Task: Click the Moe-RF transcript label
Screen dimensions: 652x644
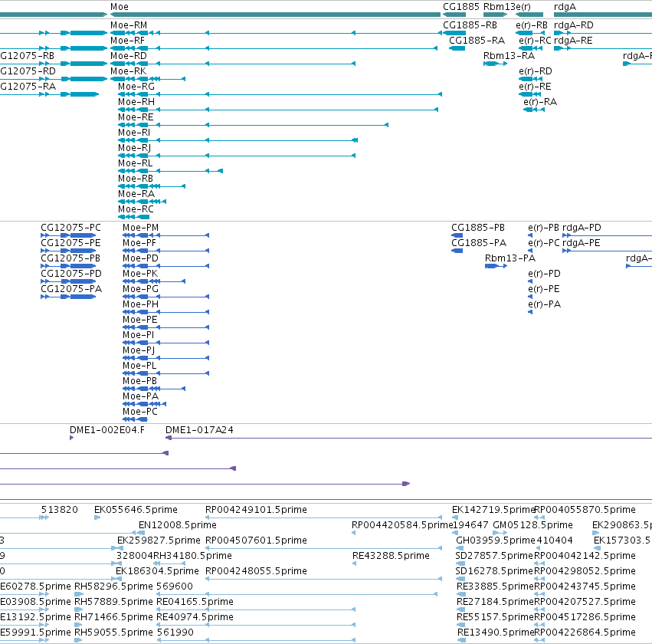Action: pyautogui.click(x=128, y=41)
